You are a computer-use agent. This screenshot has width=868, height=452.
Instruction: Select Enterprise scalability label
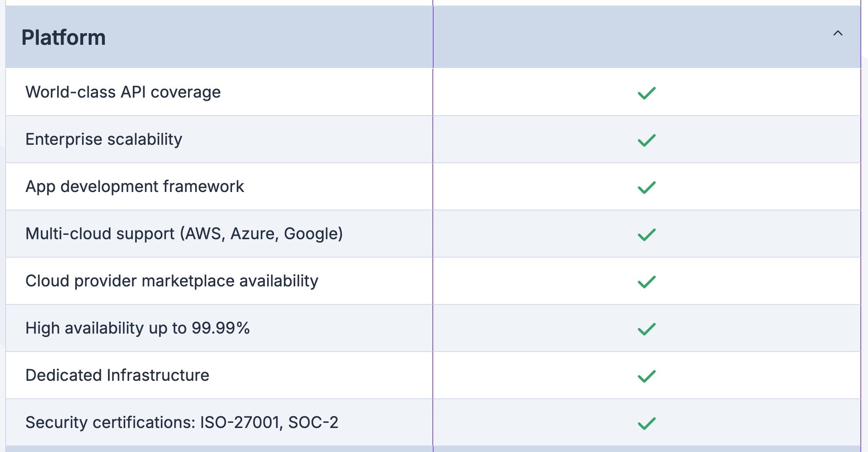[104, 140]
